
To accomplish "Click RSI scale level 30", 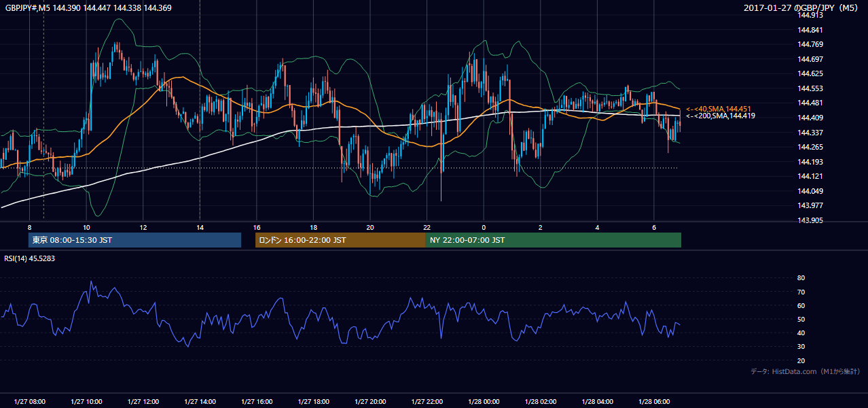I will click(x=801, y=347).
